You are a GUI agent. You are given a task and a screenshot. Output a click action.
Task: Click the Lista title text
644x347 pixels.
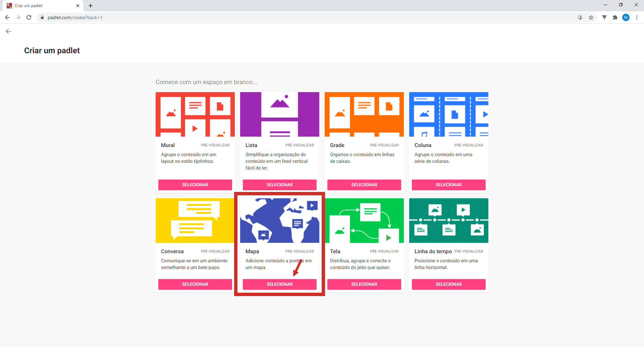[251, 145]
